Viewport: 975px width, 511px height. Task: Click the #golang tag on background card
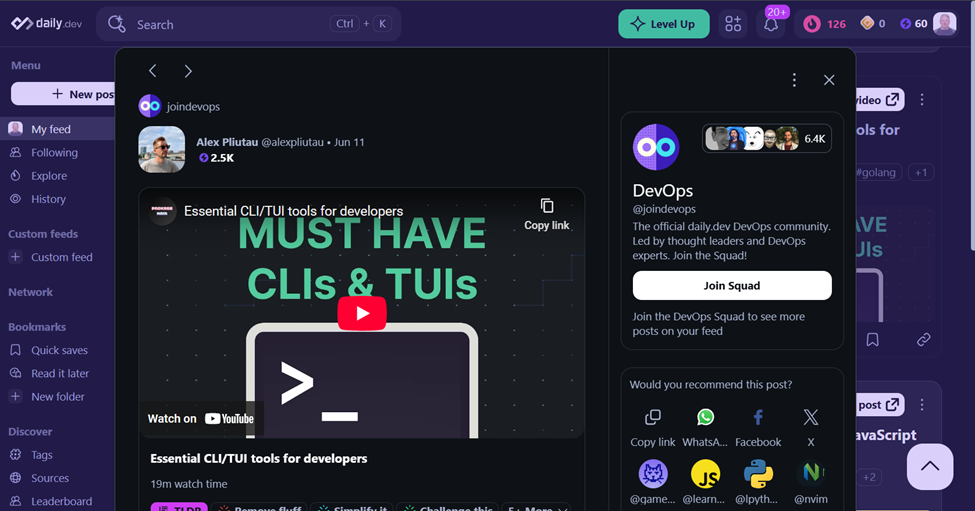(x=878, y=172)
